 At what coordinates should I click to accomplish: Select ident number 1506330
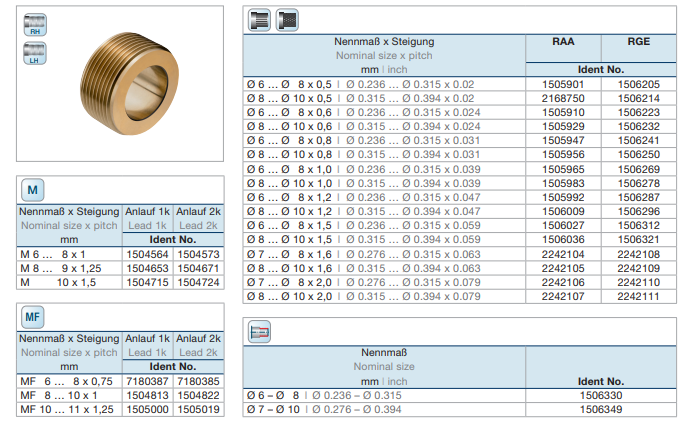click(600, 396)
